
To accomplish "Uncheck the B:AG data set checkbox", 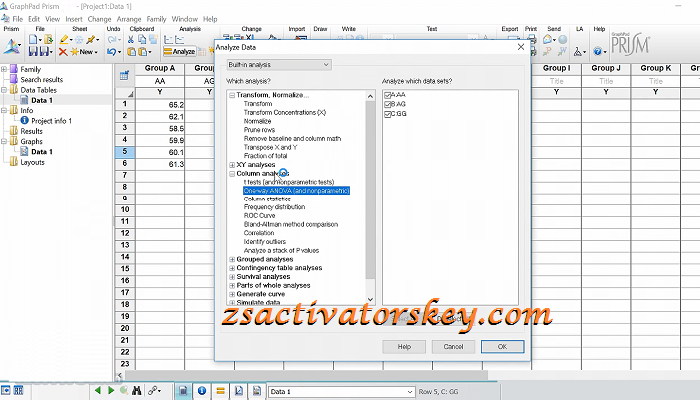I will 388,104.
